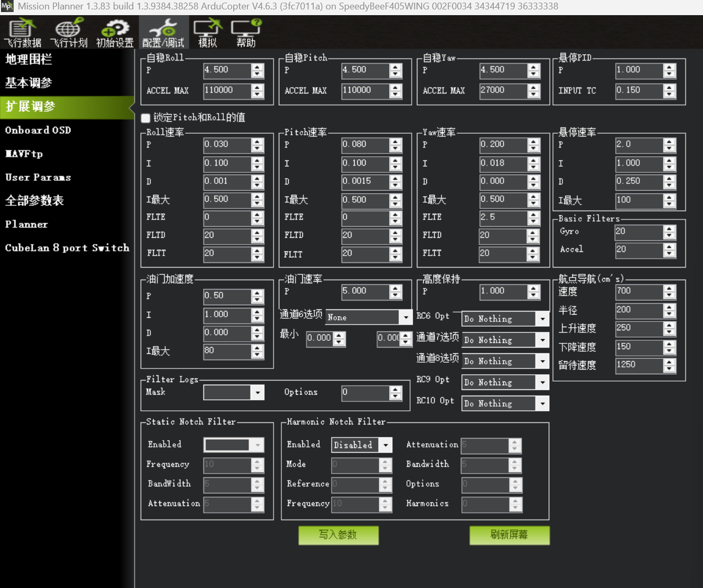Open the Harmonic Notch Enabled dropdown
The width and height of the screenshot is (703, 588).
coord(386,445)
